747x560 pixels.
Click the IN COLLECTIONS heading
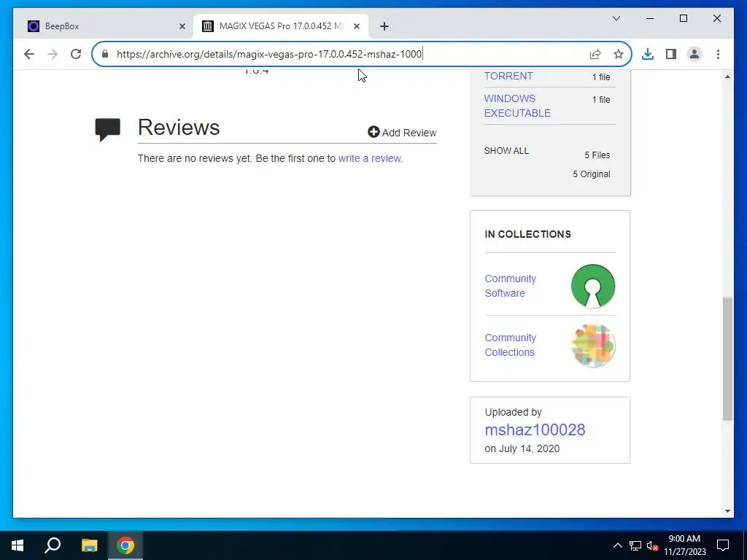[528, 234]
